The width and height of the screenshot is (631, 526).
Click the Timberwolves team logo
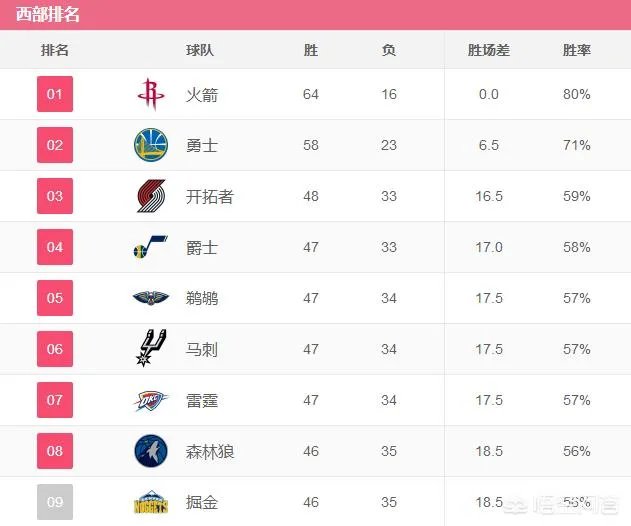pos(150,451)
